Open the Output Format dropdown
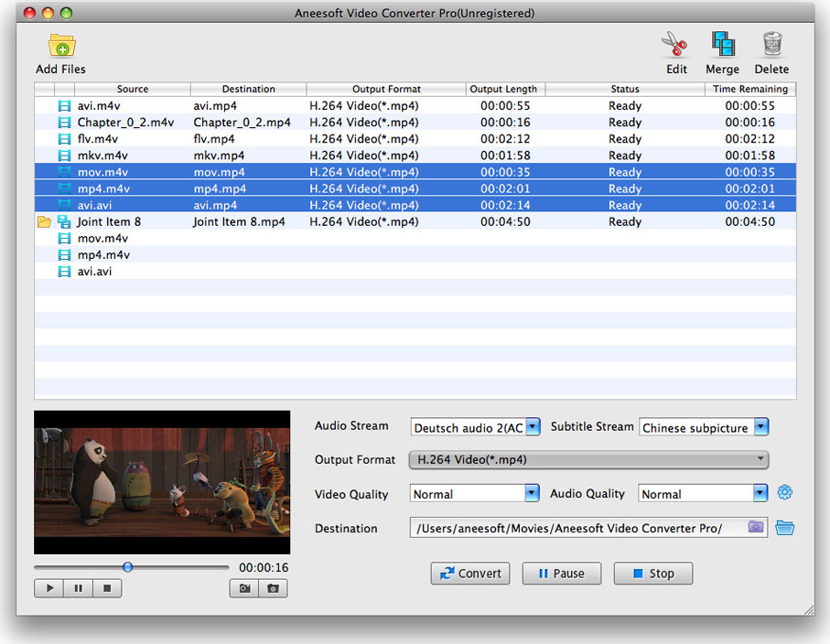830x644 pixels. (588, 459)
